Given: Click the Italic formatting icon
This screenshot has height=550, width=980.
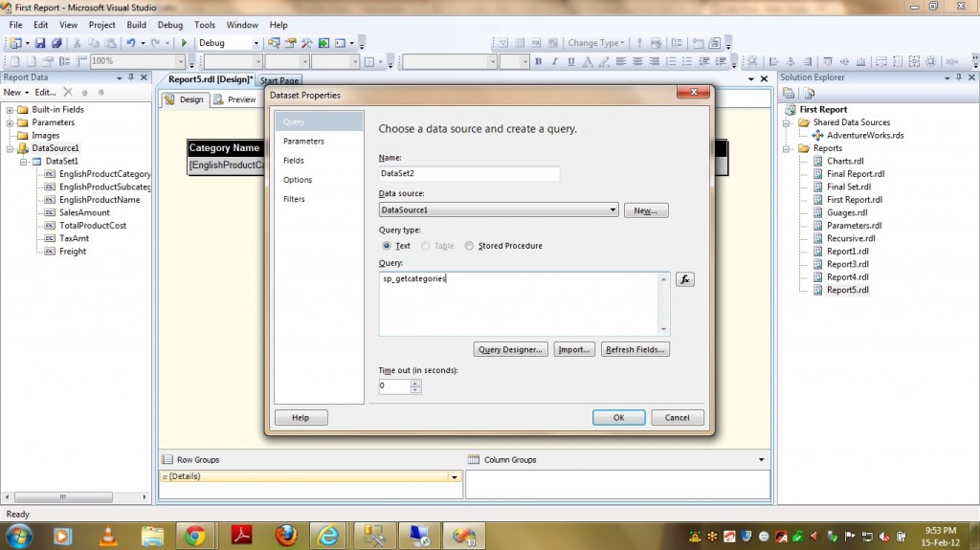Looking at the screenshot, I should [555, 62].
